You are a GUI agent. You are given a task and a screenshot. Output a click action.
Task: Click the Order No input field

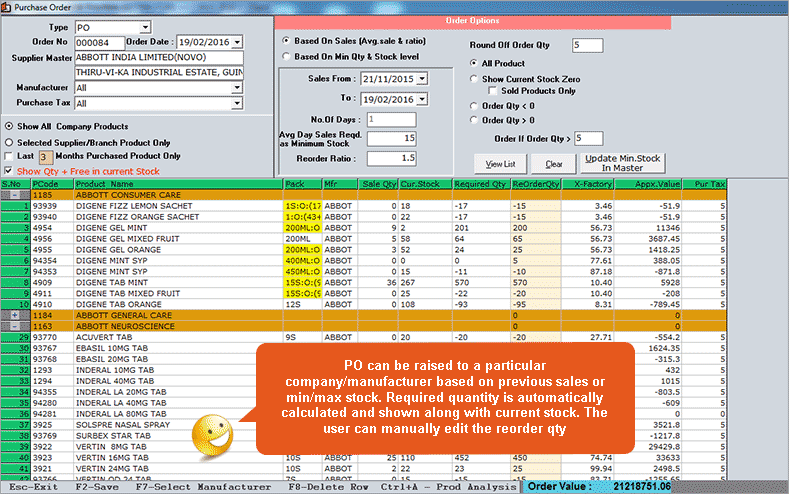99,43
